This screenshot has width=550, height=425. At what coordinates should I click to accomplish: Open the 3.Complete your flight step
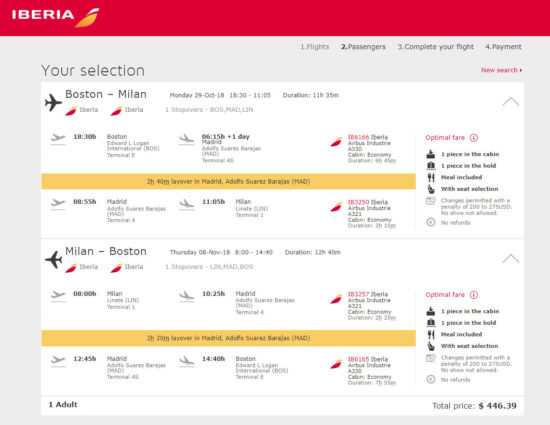435,47
